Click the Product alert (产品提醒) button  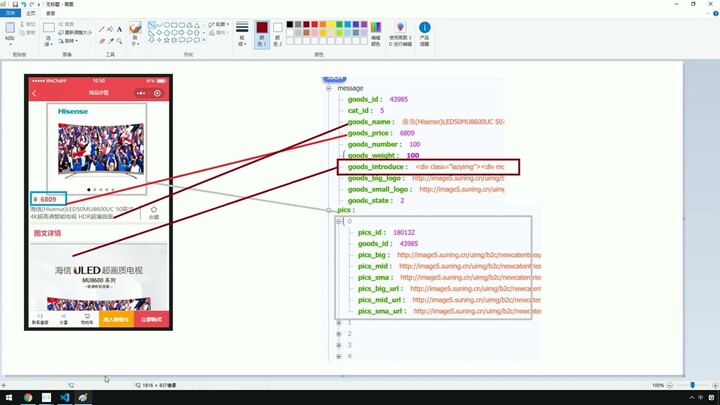(x=425, y=34)
